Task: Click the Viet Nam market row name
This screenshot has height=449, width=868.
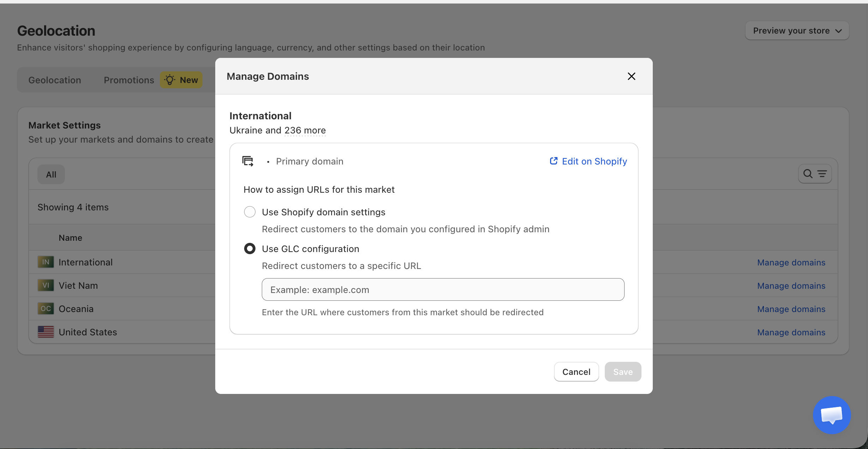Action: 78,286
